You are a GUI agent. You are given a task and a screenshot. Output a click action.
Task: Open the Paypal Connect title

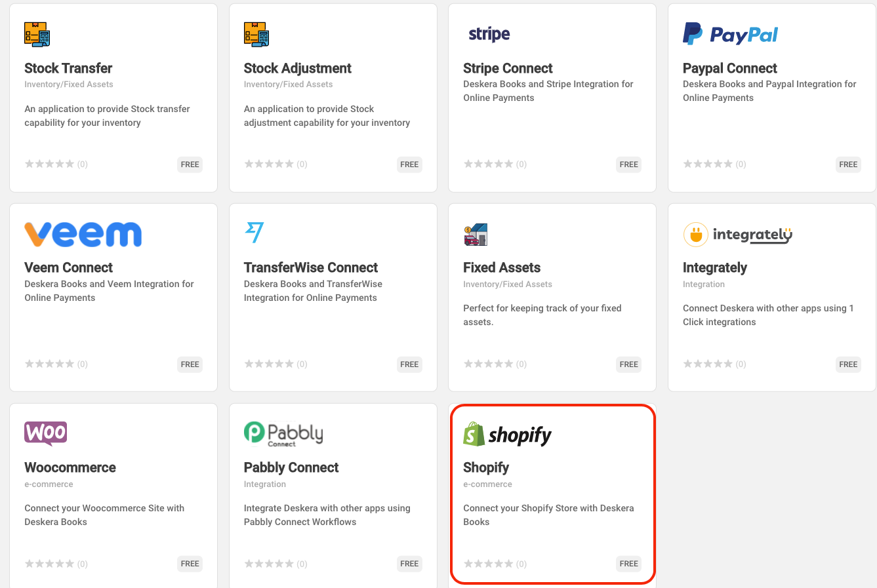point(730,68)
